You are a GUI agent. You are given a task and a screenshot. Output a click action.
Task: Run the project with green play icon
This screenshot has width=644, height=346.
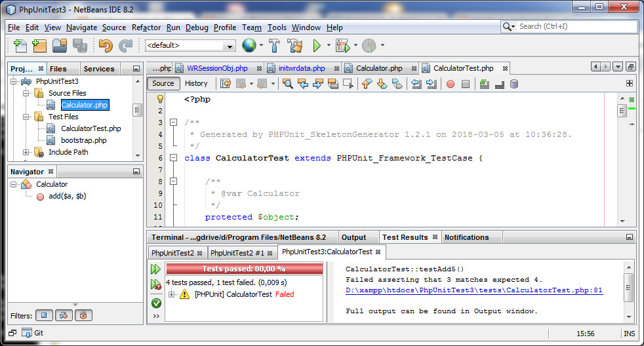pyautogui.click(x=316, y=46)
